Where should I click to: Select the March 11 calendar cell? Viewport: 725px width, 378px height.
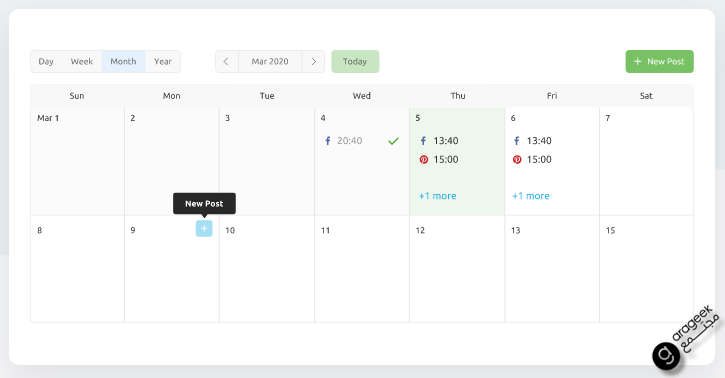362,269
